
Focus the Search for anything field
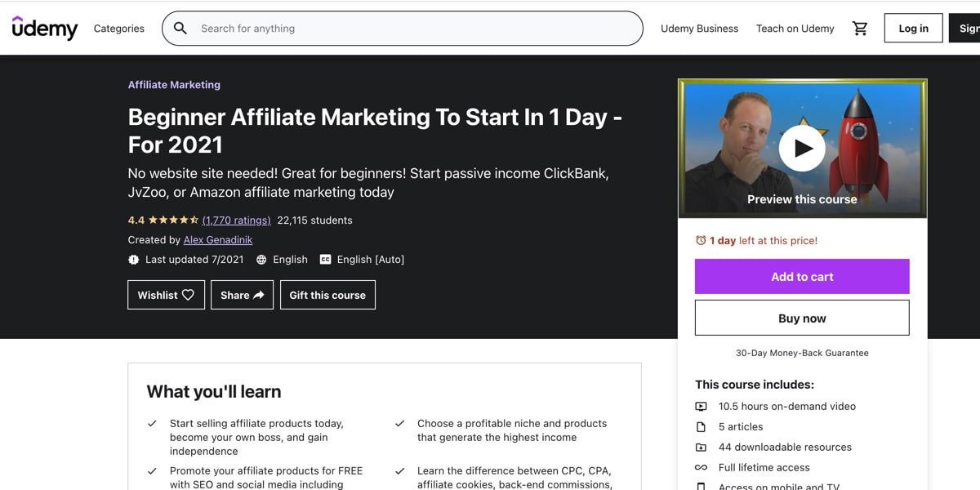pos(403,29)
